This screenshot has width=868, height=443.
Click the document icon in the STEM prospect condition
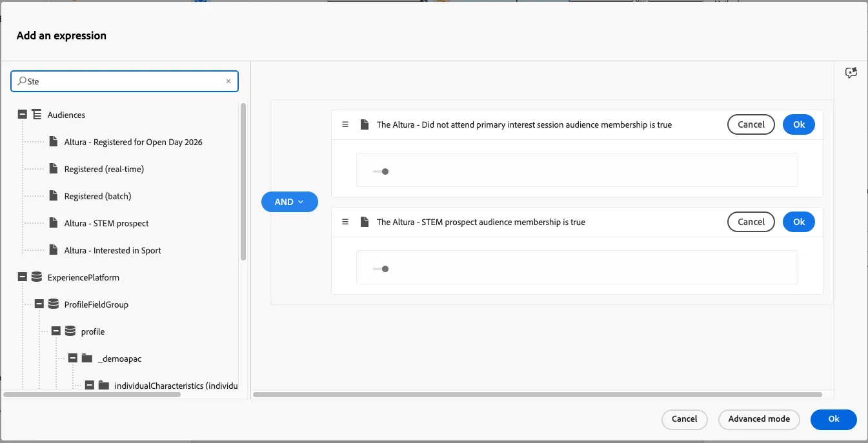point(365,222)
